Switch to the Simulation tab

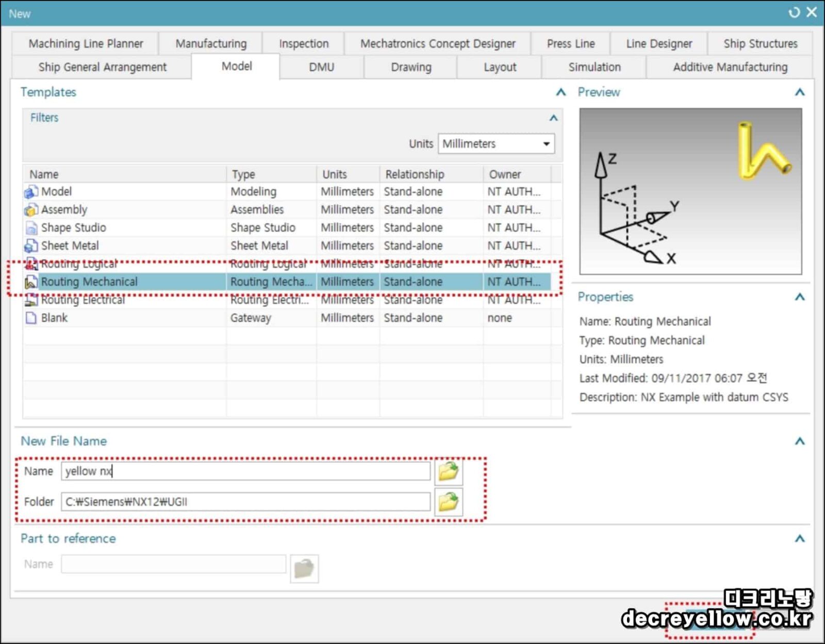click(595, 68)
